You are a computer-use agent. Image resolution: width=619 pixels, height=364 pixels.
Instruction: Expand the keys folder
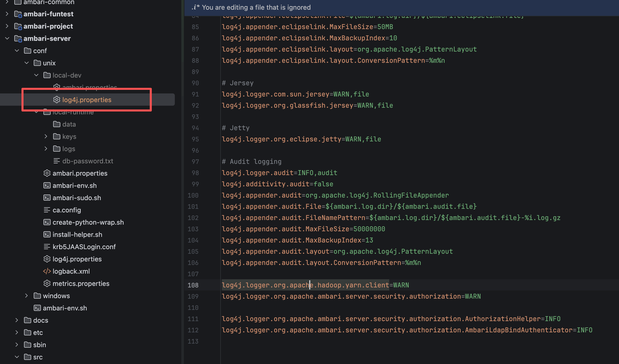point(46,136)
